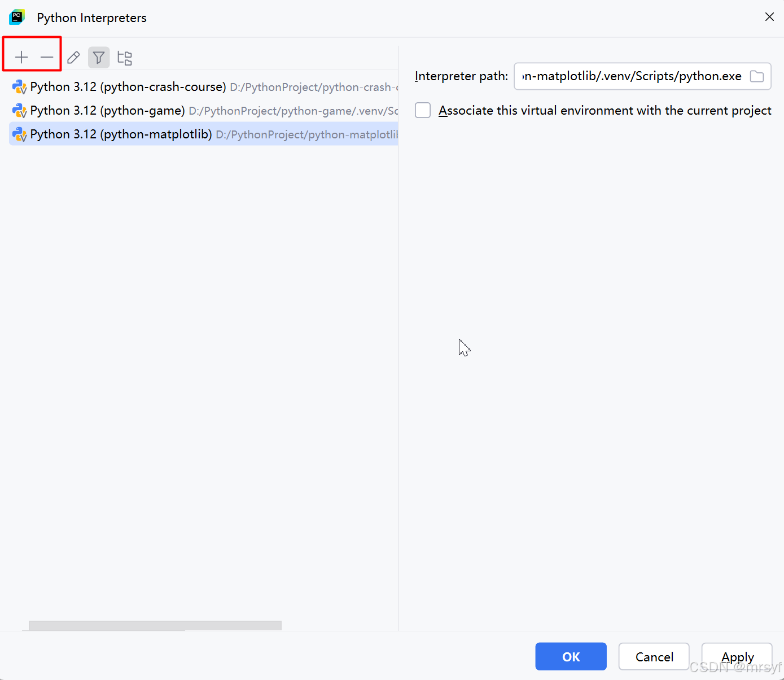Click the add interpreter plus icon
Image resolution: width=784 pixels, height=680 pixels.
click(21, 56)
